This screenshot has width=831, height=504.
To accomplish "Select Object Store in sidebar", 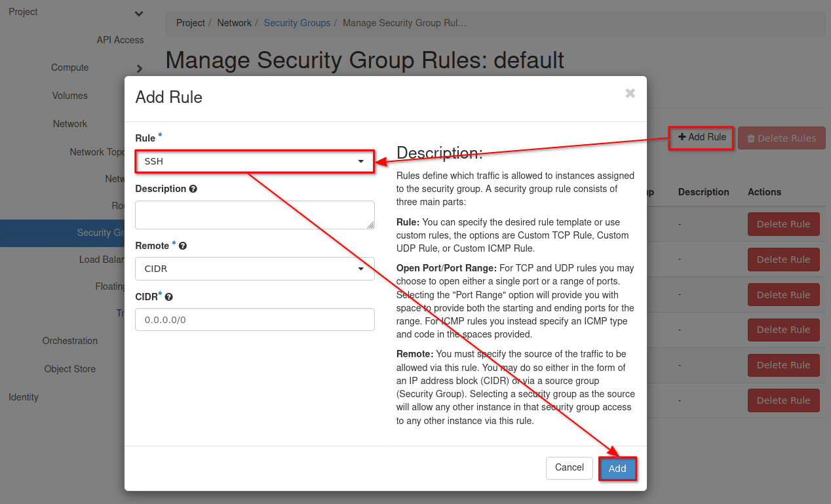I will pyautogui.click(x=70, y=369).
